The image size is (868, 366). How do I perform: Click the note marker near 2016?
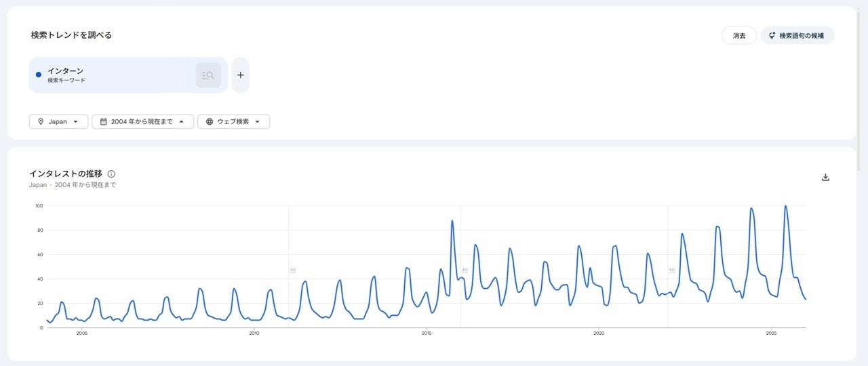pyautogui.click(x=465, y=270)
